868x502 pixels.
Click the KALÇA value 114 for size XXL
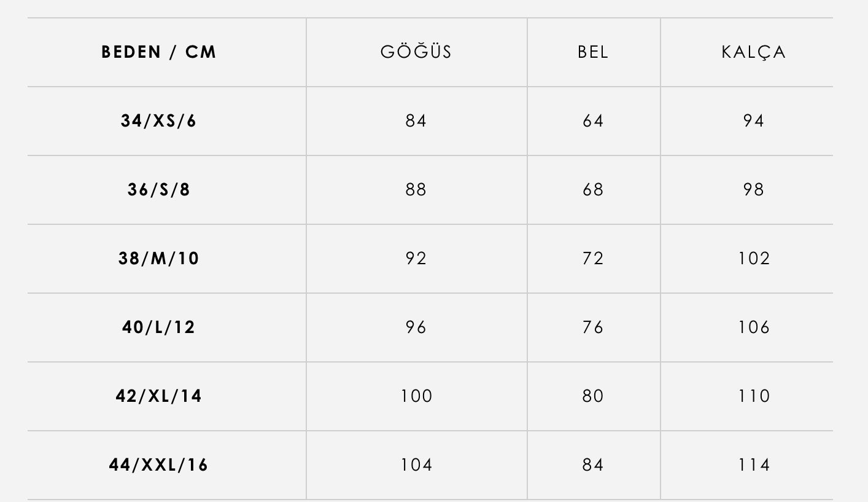(753, 465)
